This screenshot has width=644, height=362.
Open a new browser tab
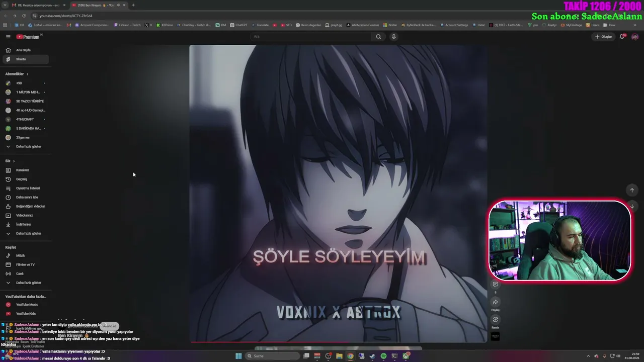(133, 5)
